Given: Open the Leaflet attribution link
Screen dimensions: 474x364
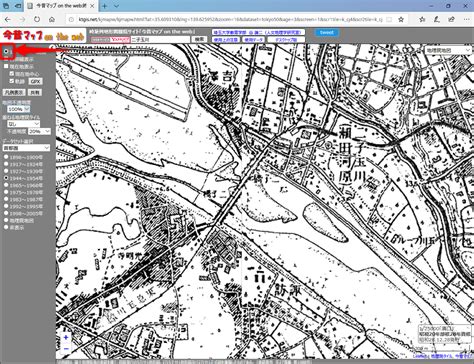Looking at the screenshot, I should (420, 356).
